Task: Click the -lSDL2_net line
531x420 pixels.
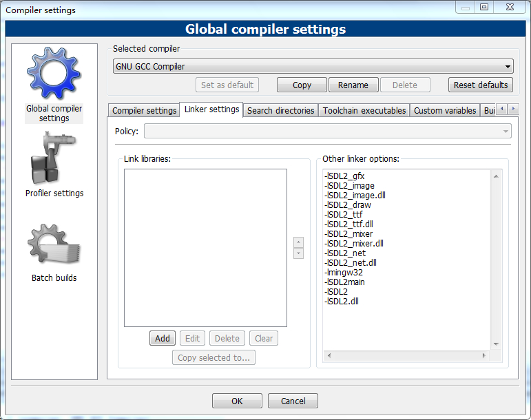Action: click(x=345, y=253)
